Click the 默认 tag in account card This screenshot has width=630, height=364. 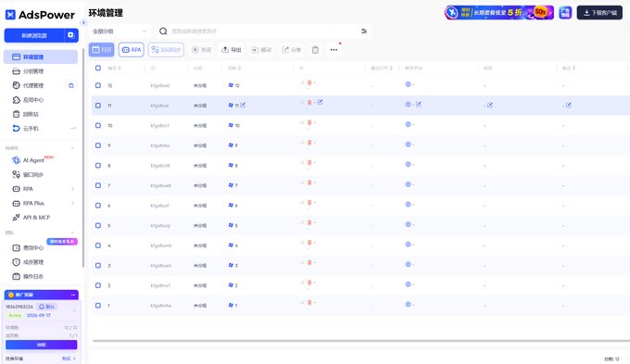pos(47,307)
